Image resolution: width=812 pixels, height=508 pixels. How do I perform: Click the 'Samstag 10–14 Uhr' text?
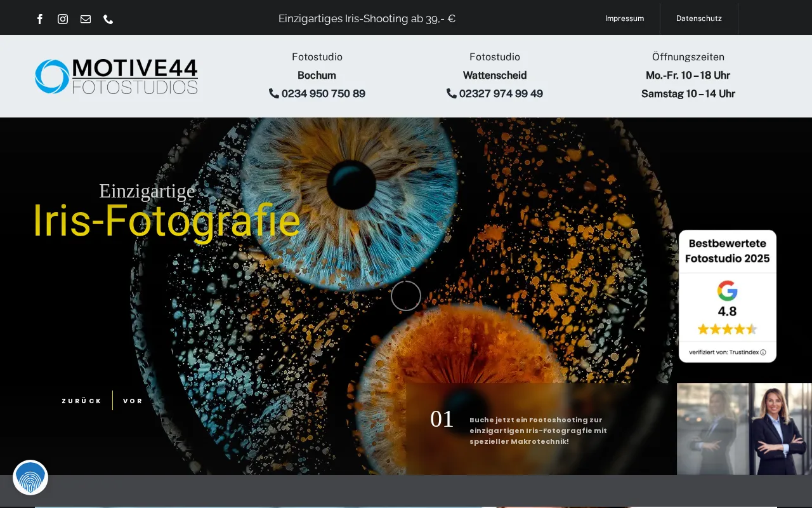(x=688, y=94)
